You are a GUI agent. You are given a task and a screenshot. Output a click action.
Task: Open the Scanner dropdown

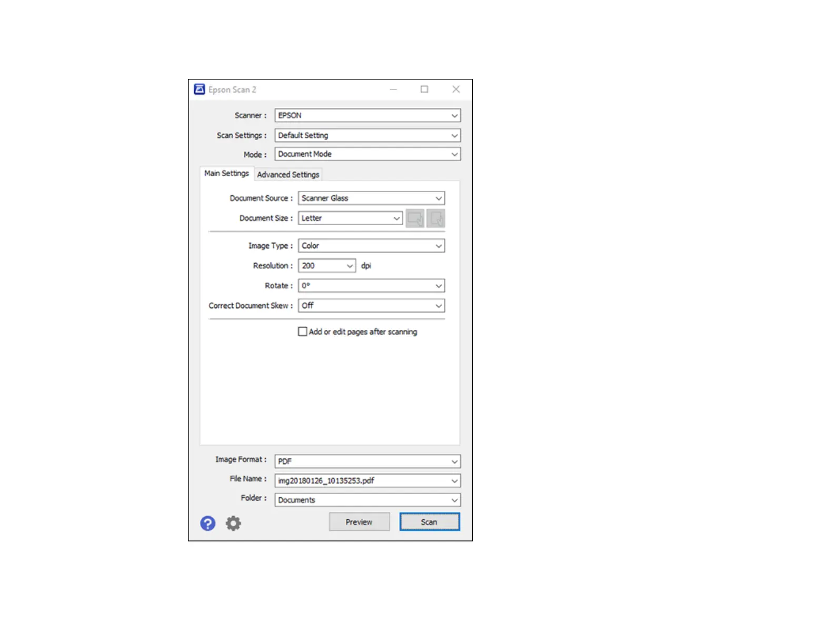pyautogui.click(x=368, y=115)
